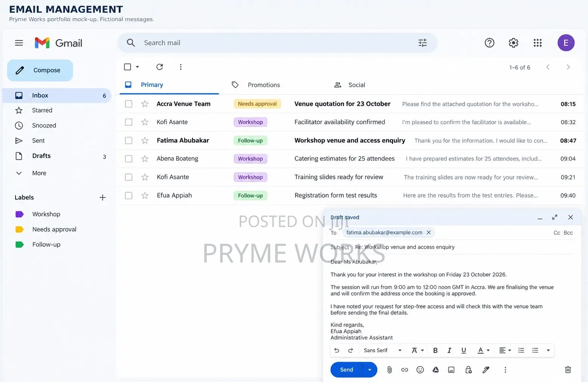This screenshot has height=382, width=588.
Task: Star the Accra Venue Team email
Action: click(145, 104)
